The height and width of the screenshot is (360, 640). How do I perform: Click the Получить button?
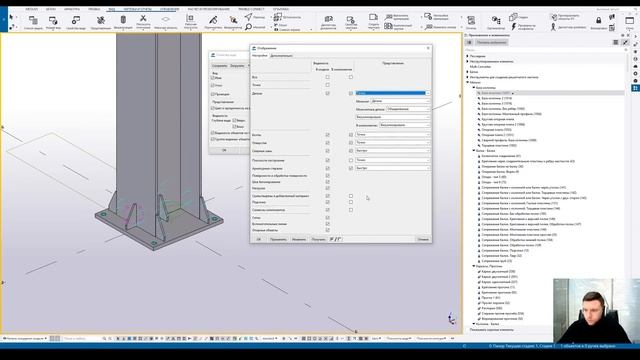(x=318, y=239)
